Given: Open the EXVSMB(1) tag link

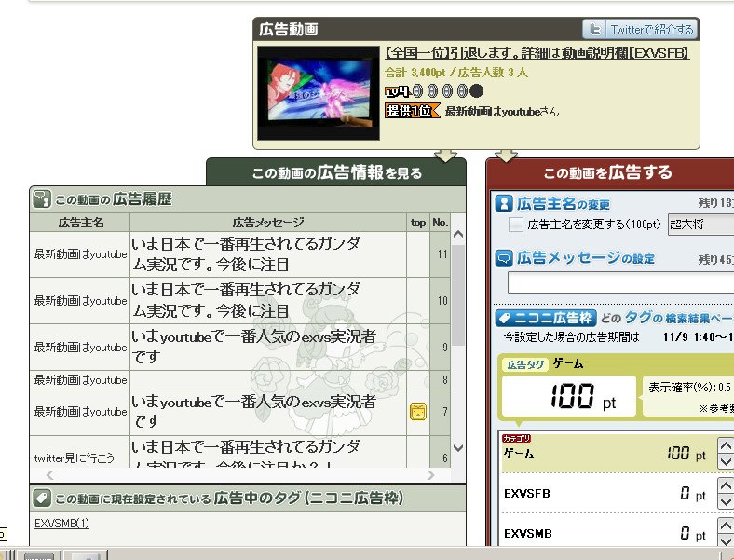Looking at the screenshot, I should [x=61, y=523].
